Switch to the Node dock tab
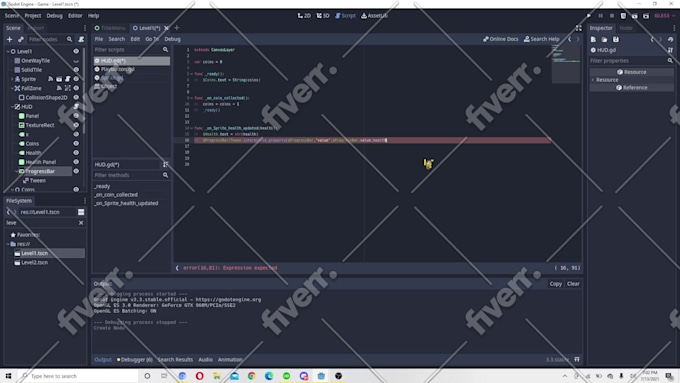 pyautogui.click(x=626, y=28)
